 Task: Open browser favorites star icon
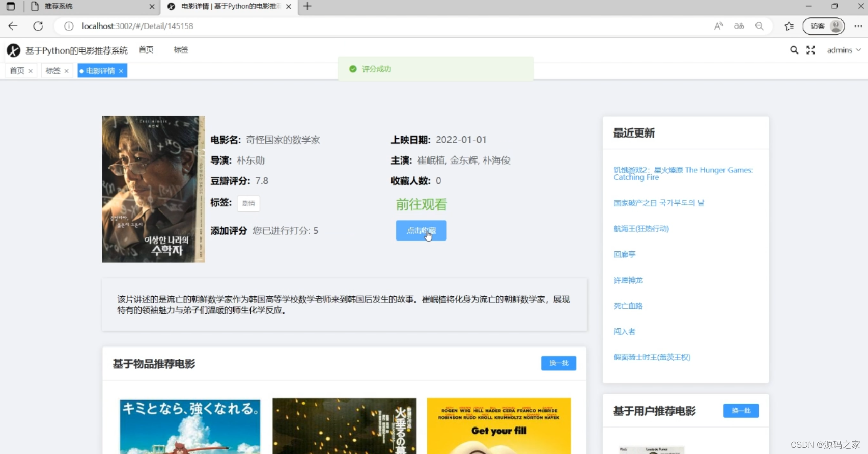(x=789, y=26)
